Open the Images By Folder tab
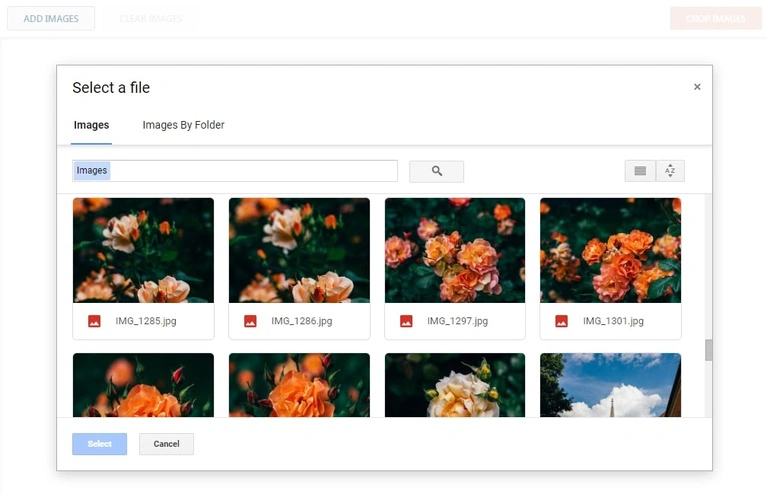767x494 pixels. [183, 125]
